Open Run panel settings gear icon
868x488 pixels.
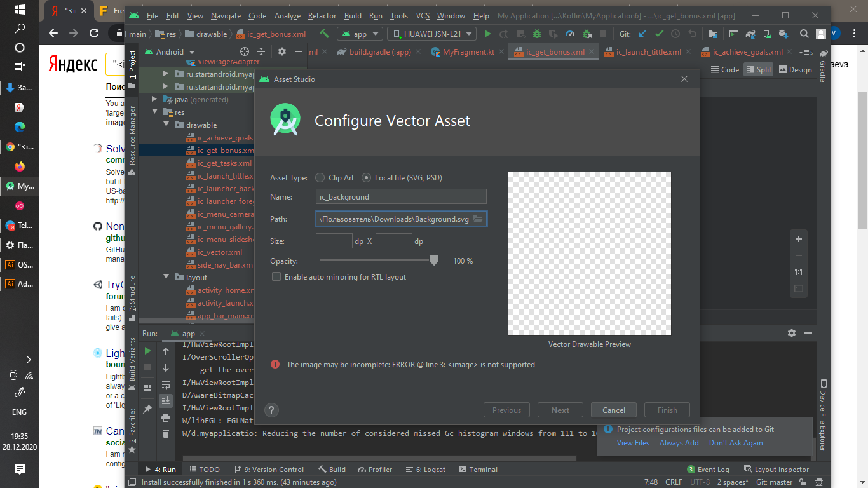click(x=792, y=333)
